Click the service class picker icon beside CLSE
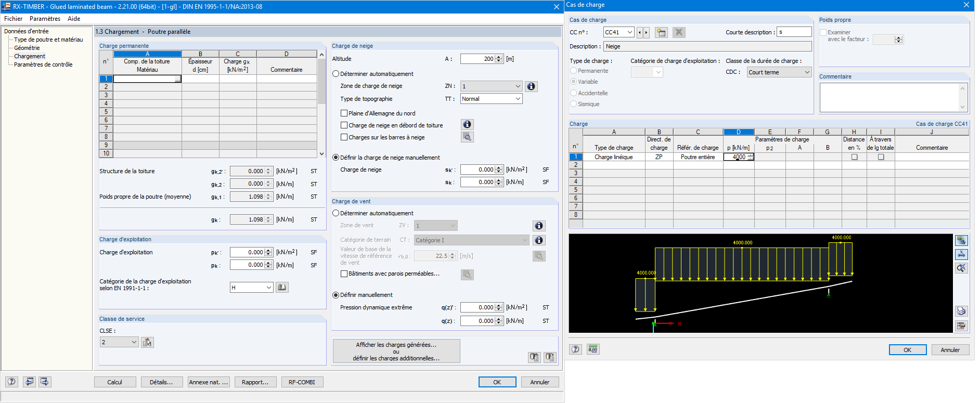The width and height of the screenshot is (980, 403). pos(147,342)
